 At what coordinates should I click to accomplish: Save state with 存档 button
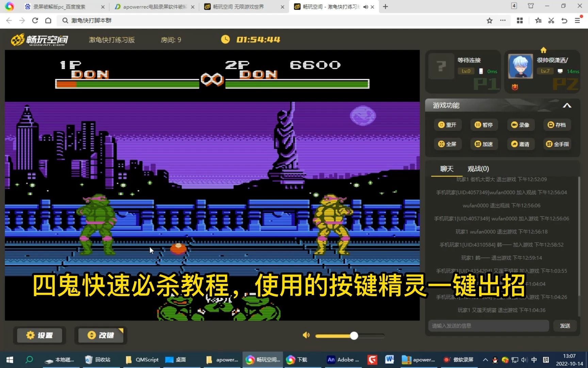(557, 125)
